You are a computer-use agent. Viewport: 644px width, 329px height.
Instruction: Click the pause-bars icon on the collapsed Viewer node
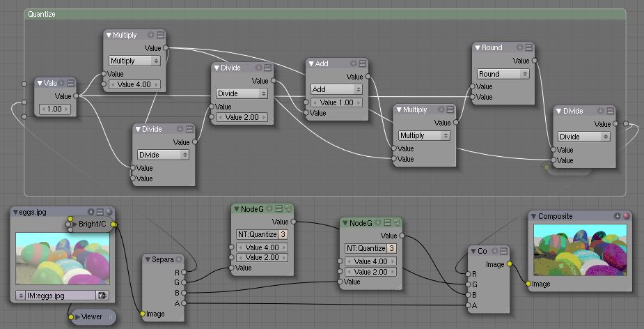pyautogui.click(x=111, y=317)
